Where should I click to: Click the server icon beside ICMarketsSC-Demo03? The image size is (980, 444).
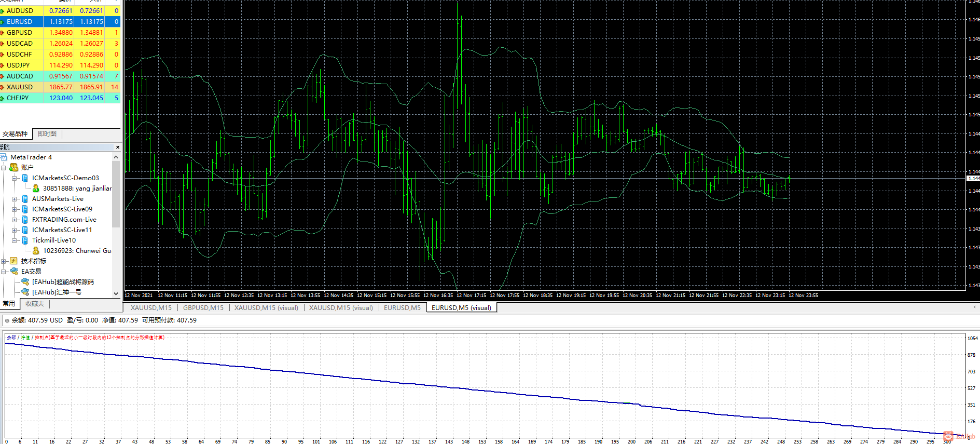click(24, 178)
